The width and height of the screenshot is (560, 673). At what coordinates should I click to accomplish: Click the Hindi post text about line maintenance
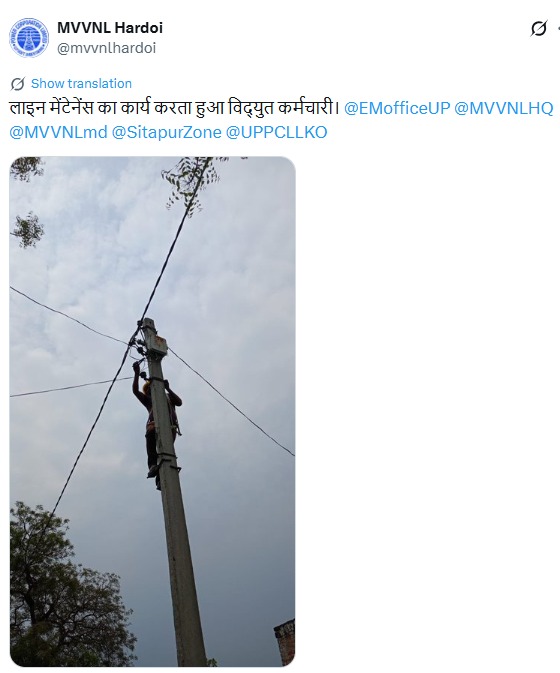coord(175,108)
